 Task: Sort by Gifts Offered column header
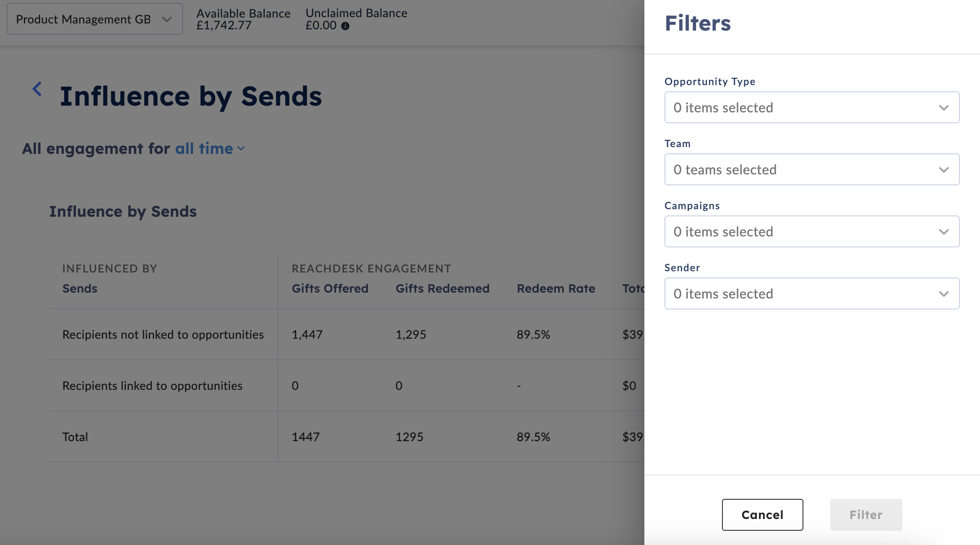(330, 288)
